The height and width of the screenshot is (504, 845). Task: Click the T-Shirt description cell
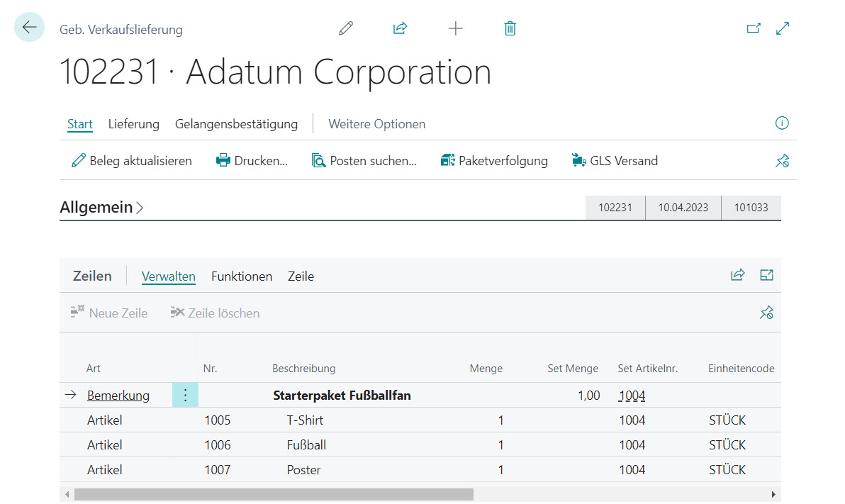[x=305, y=420]
